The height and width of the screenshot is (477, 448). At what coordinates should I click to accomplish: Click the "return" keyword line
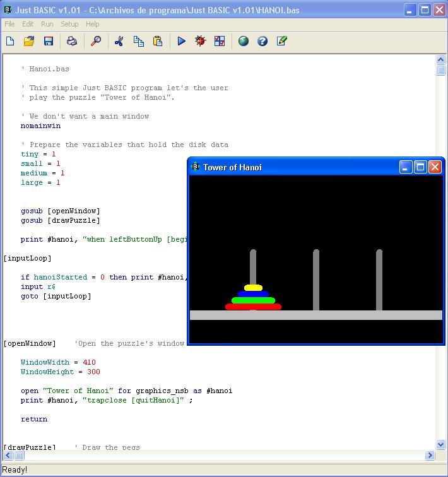pyautogui.click(x=34, y=419)
